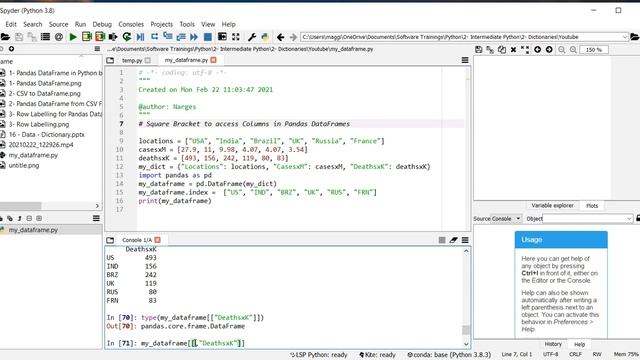Remove plot X icon in Plots pane
Image resolution: width=640 pixels, height=360 pixels.
[513, 49]
